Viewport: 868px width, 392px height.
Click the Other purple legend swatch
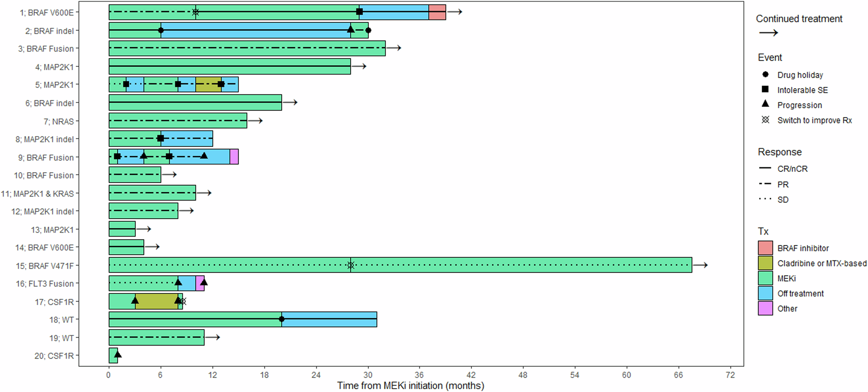765,309
